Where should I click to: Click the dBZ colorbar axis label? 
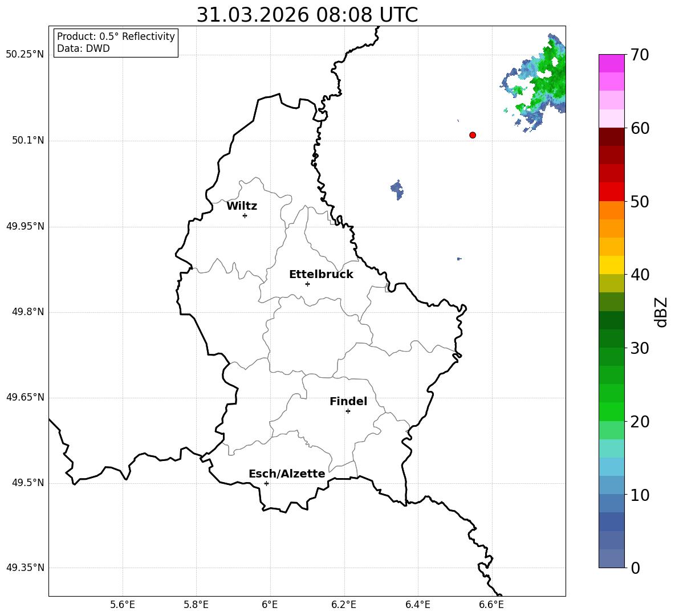[660, 312]
